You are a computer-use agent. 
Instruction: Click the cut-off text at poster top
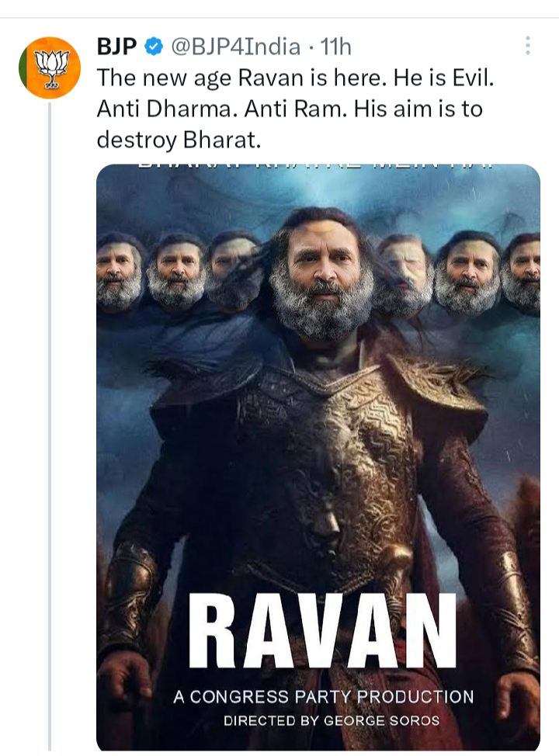(318, 166)
